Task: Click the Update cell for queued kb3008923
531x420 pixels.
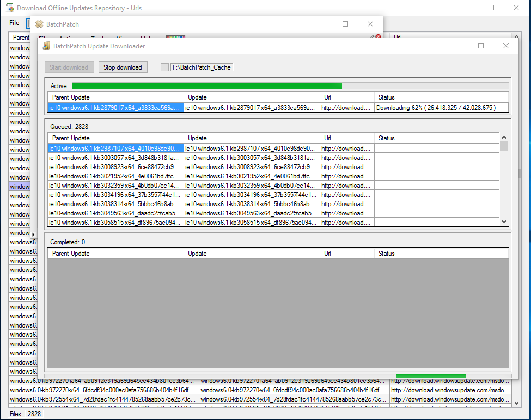Action: [x=252, y=167]
